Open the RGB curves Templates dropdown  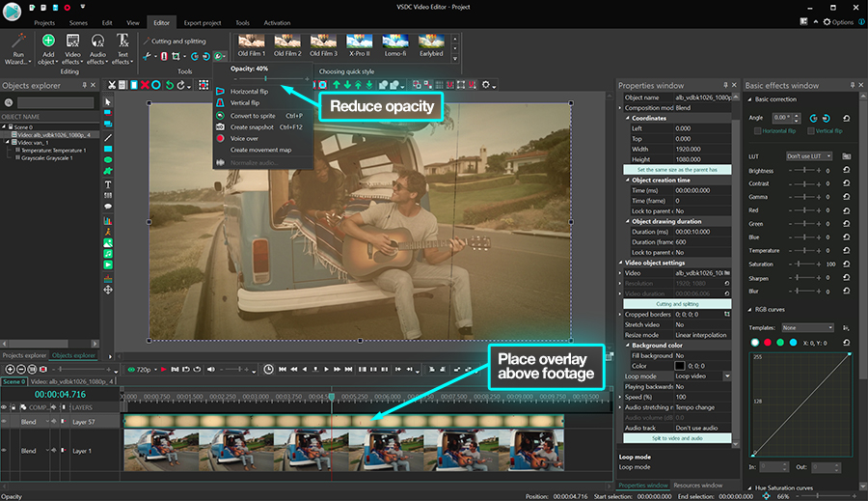tap(808, 328)
